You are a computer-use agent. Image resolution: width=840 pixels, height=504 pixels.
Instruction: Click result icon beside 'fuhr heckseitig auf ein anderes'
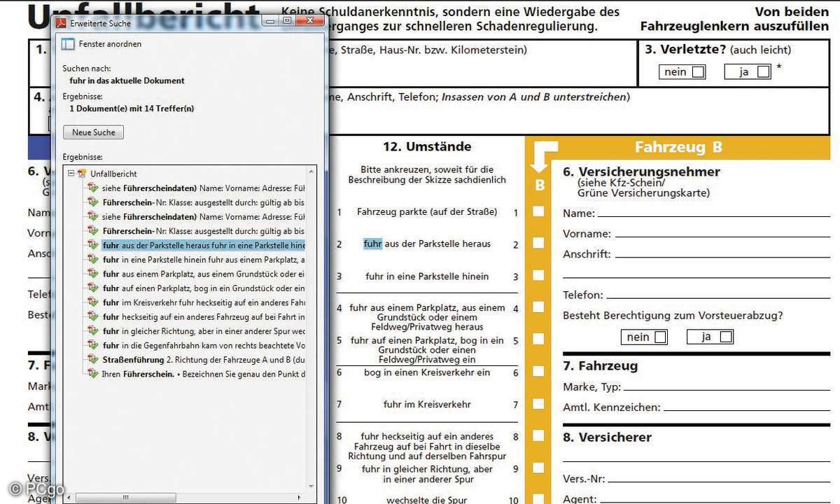(93, 316)
